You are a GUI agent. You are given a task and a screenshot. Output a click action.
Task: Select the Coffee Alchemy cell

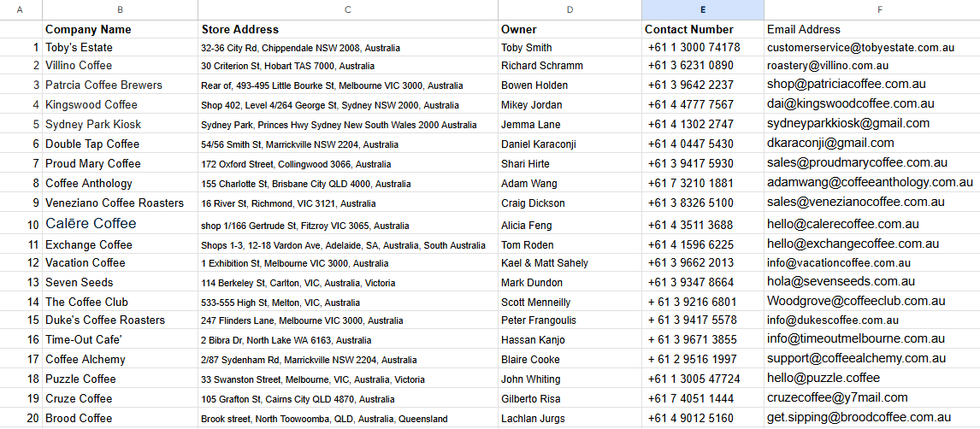coord(120,359)
